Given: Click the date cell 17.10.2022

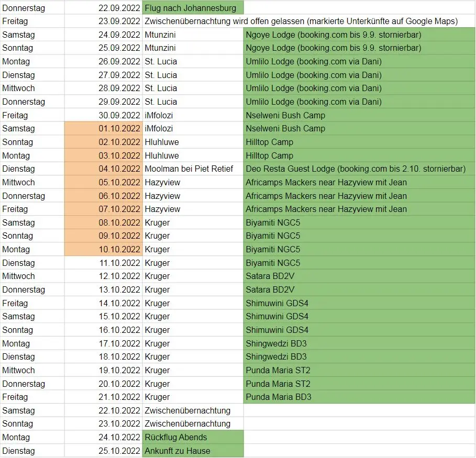Looking at the screenshot, I should coord(104,343).
